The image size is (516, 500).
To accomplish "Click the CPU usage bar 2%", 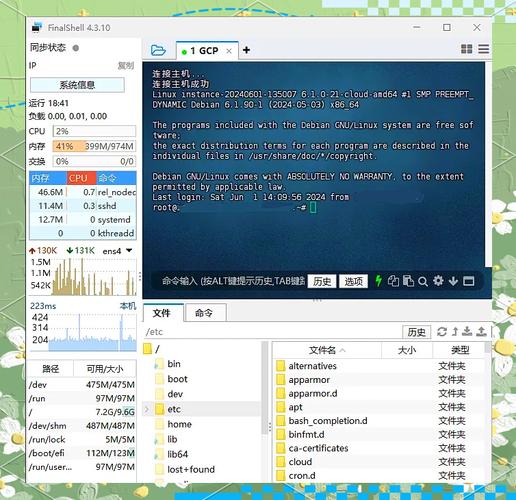I will (94, 131).
